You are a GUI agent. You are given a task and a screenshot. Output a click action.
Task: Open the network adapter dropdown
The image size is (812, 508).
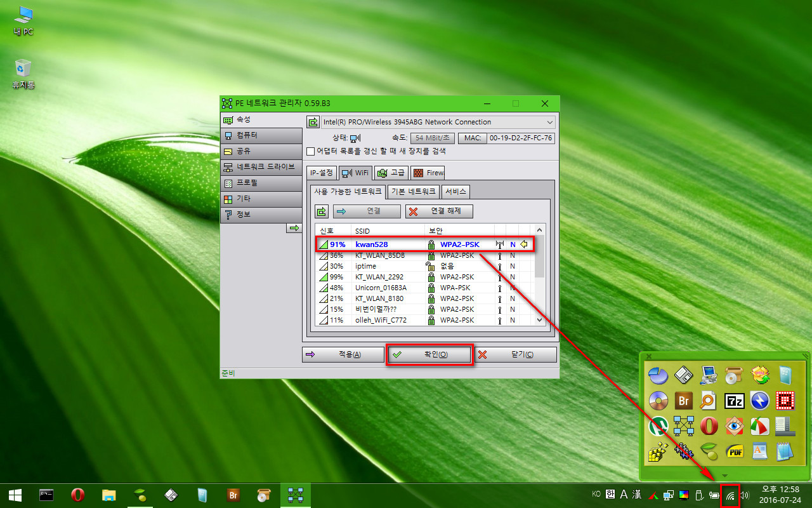(x=438, y=122)
